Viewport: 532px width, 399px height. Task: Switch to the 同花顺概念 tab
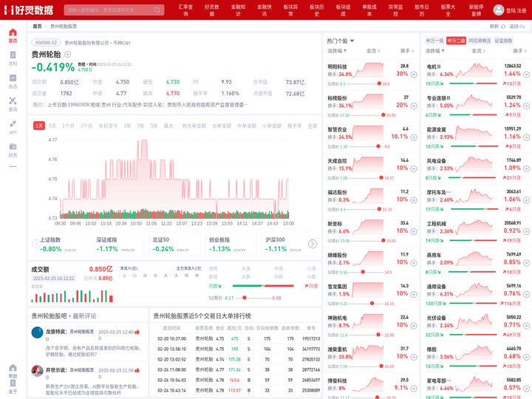(x=480, y=41)
